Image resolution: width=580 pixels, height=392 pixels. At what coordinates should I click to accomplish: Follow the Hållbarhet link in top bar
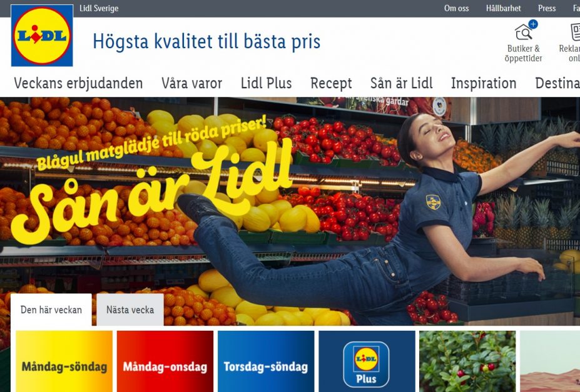pos(504,8)
